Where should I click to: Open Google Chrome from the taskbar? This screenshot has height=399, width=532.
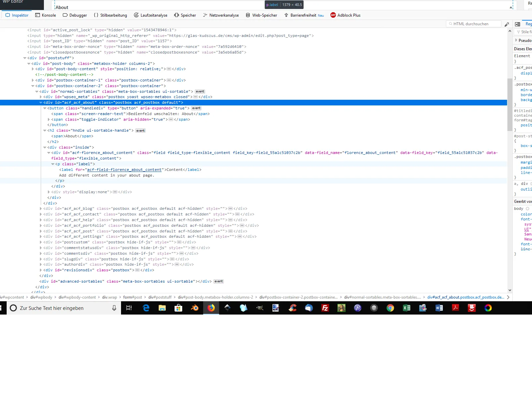click(390, 308)
